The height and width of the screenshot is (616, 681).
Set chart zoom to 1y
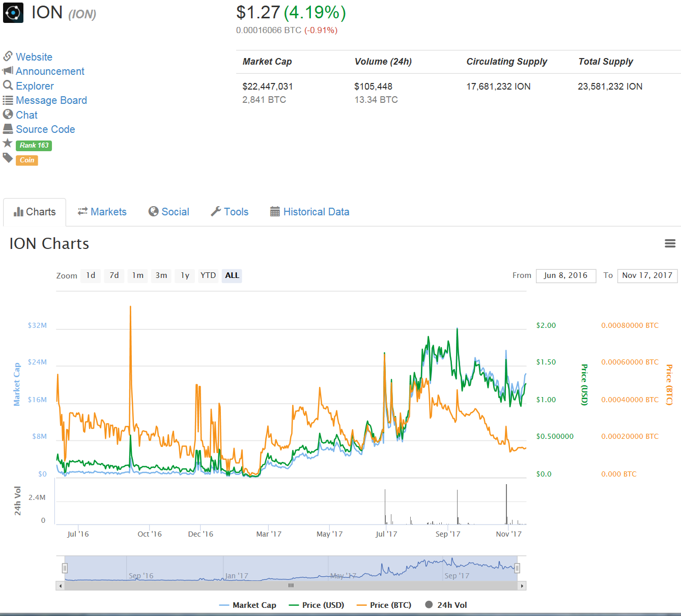[x=185, y=275]
